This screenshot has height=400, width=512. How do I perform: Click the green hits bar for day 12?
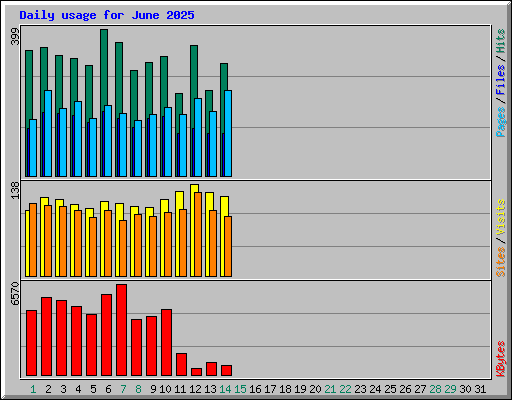(194, 72)
